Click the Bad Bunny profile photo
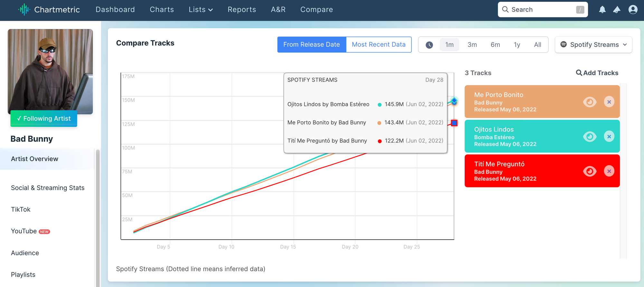Image resolution: width=644 pixels, height=287 pixels. click(x=50, y=72)
